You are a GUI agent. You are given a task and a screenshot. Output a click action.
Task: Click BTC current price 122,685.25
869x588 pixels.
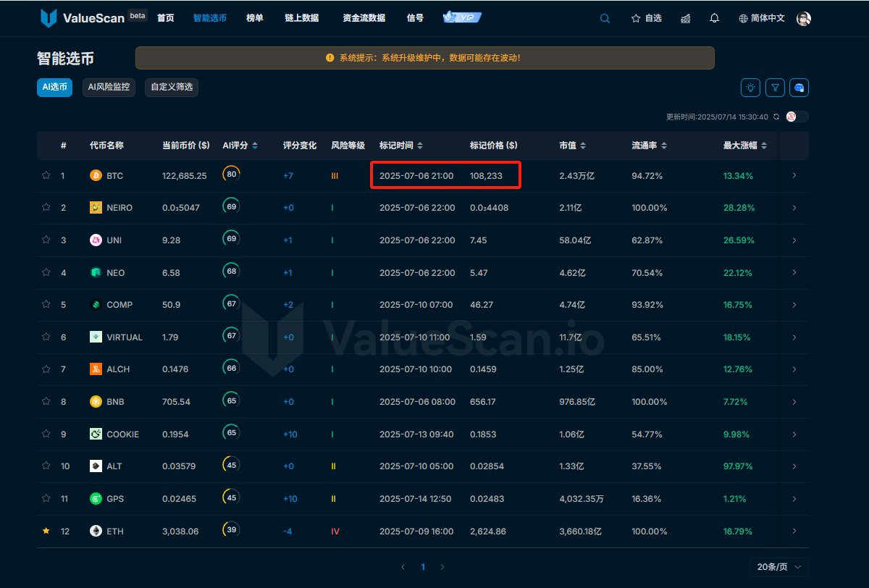click(185, 175)
